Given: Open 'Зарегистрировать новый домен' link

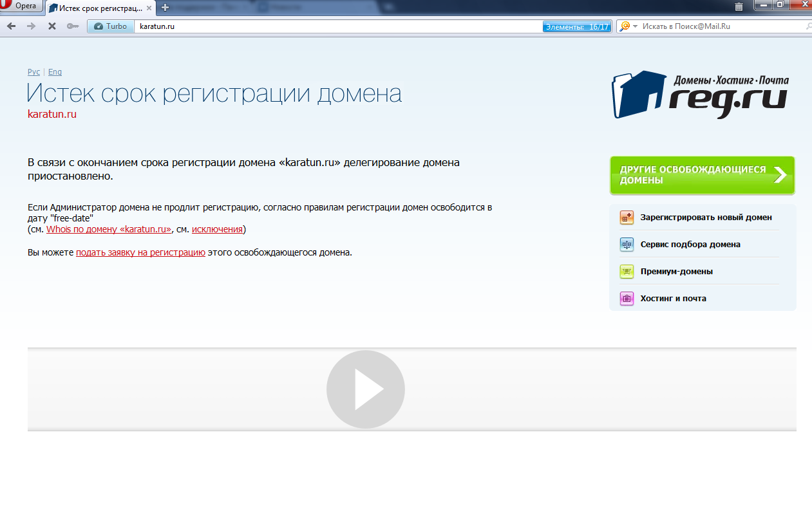Looking at the screenshot, I should [706, 218].
